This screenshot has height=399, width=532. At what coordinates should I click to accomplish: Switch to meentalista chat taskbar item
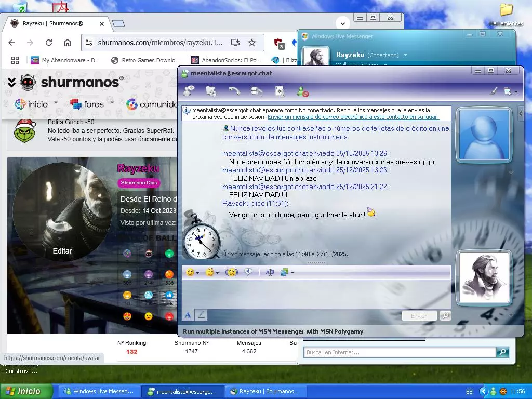tap(182, 392)
